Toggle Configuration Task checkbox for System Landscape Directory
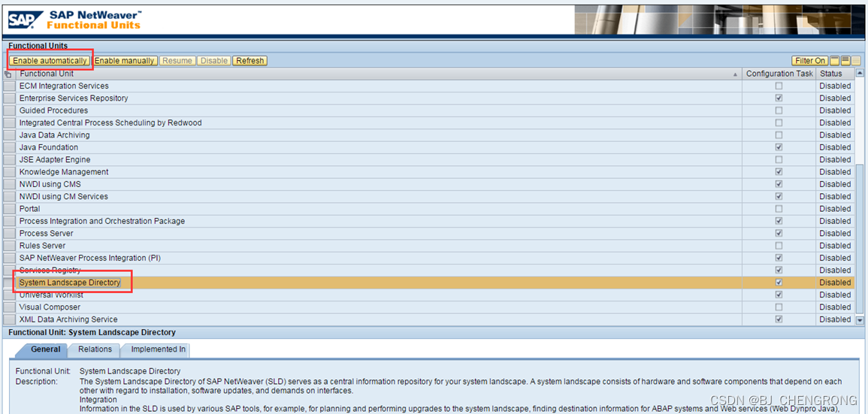 pos(779,283)
